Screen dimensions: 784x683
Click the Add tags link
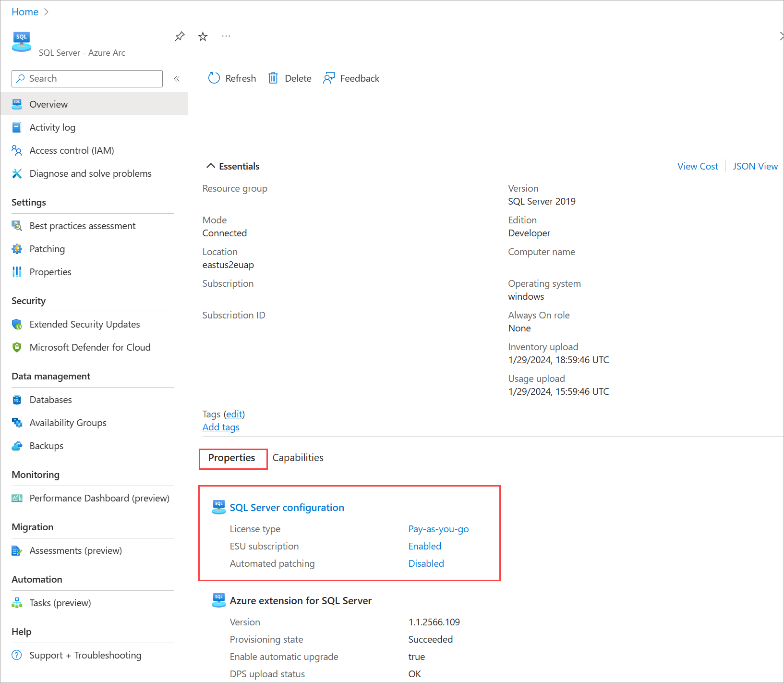tap(221, 427)
